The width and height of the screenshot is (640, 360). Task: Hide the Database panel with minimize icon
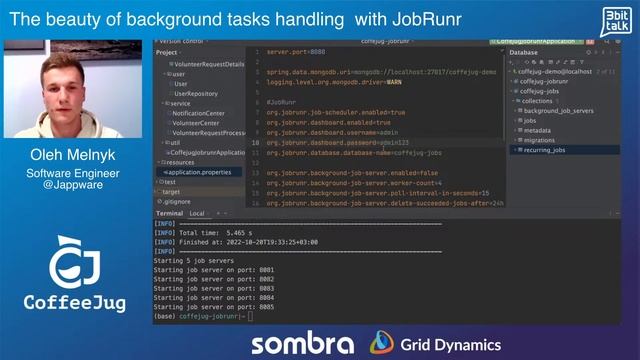[618, 53]
